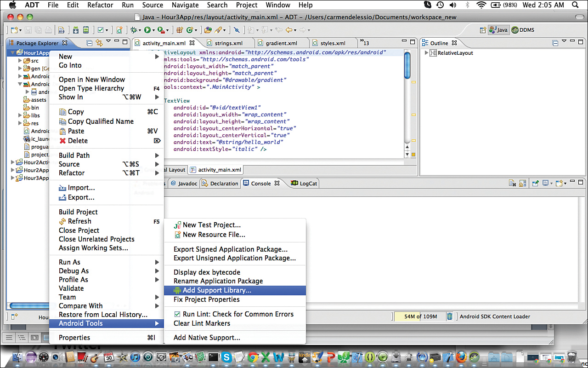Open the Outline view menu triangle
Image resolution: width=588 pixels, height=368 pixels.
(x=565, y=41)
